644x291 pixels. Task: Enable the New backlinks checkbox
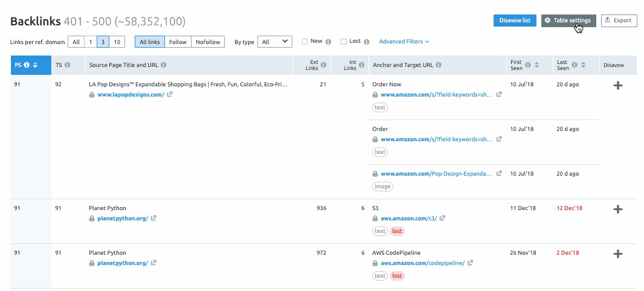point(305,42)
